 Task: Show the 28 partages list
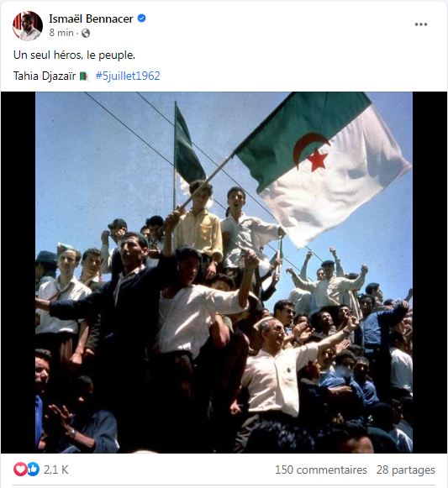click(x=405, y=470)
